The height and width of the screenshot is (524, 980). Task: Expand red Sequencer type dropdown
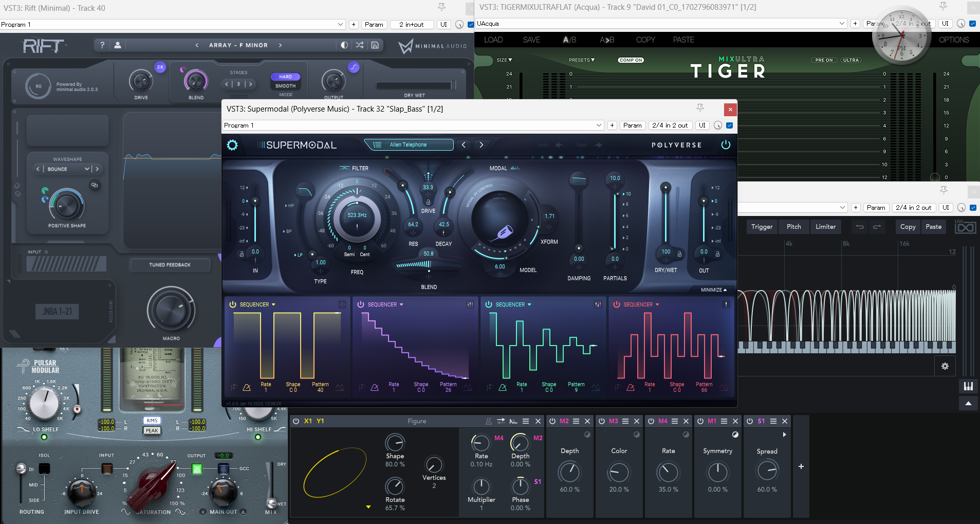coord(657,304)
